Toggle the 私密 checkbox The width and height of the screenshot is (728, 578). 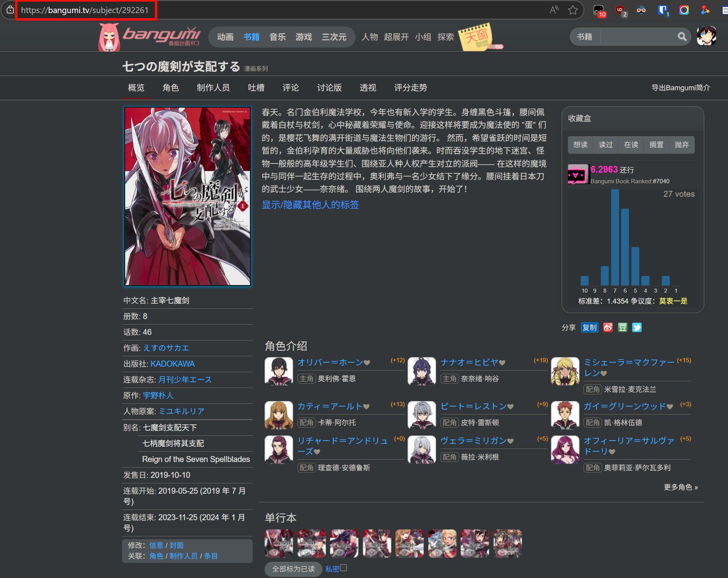point(343,568)
